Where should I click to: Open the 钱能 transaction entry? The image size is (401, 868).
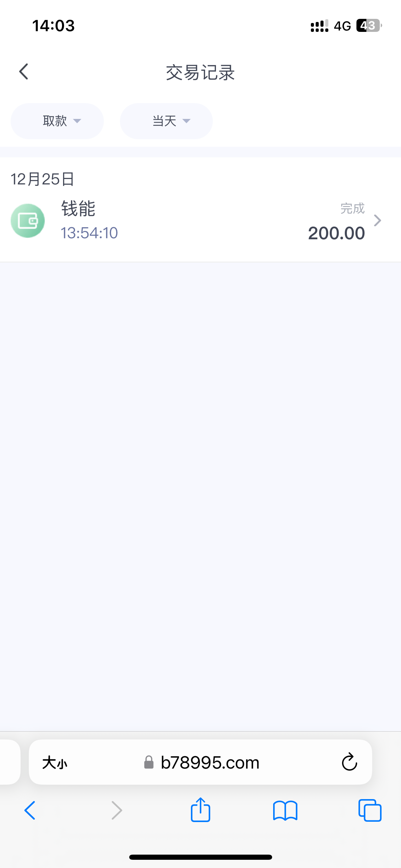(78, 209)
